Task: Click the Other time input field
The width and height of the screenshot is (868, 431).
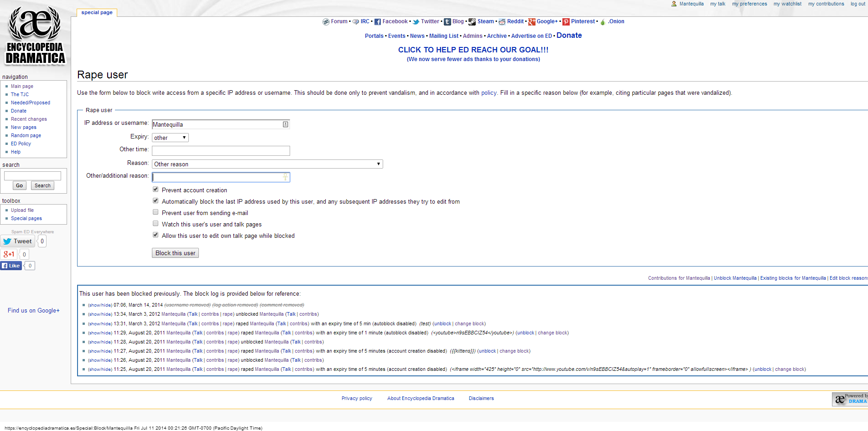Action: pyautogui.click(x=221, y=151)
